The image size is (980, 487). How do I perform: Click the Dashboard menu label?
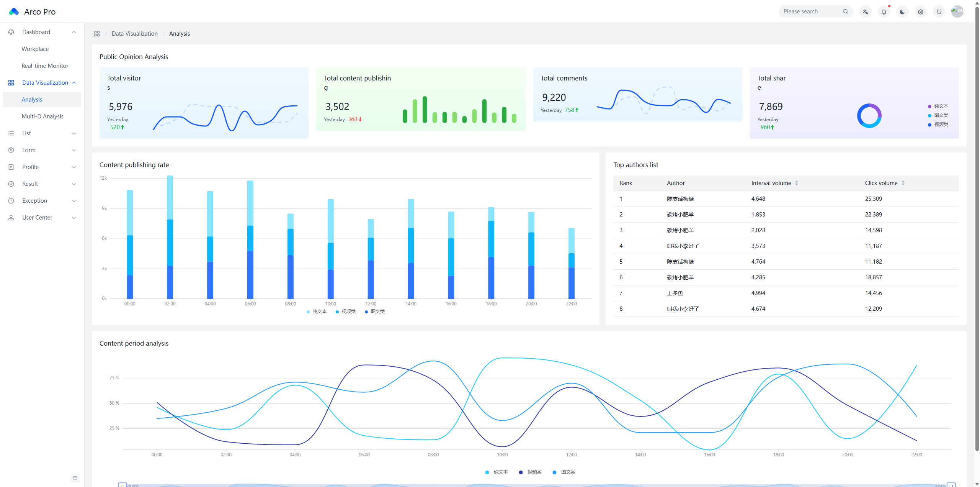(x=36, y=32)
